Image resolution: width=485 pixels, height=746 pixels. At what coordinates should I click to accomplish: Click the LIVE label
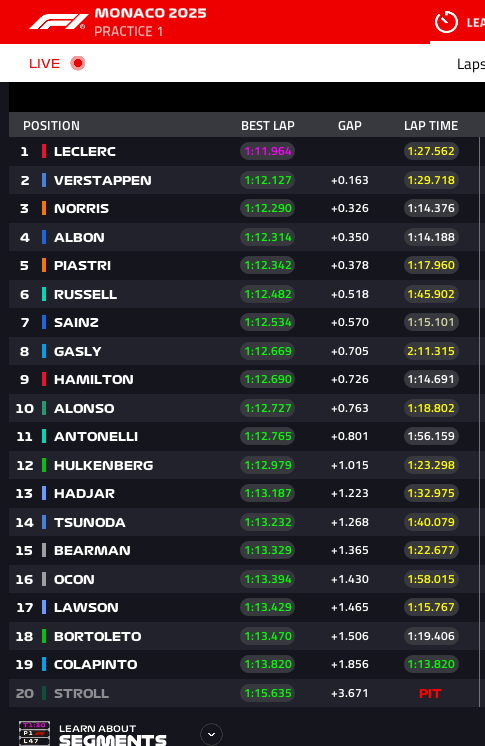(x=44, y=63)
